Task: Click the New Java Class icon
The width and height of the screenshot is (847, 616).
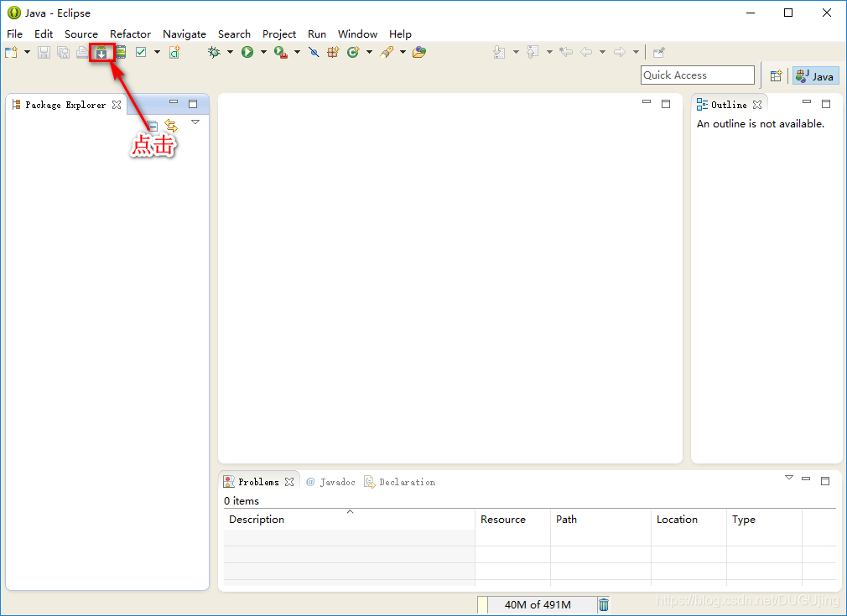Action: (x=353, y=52)
